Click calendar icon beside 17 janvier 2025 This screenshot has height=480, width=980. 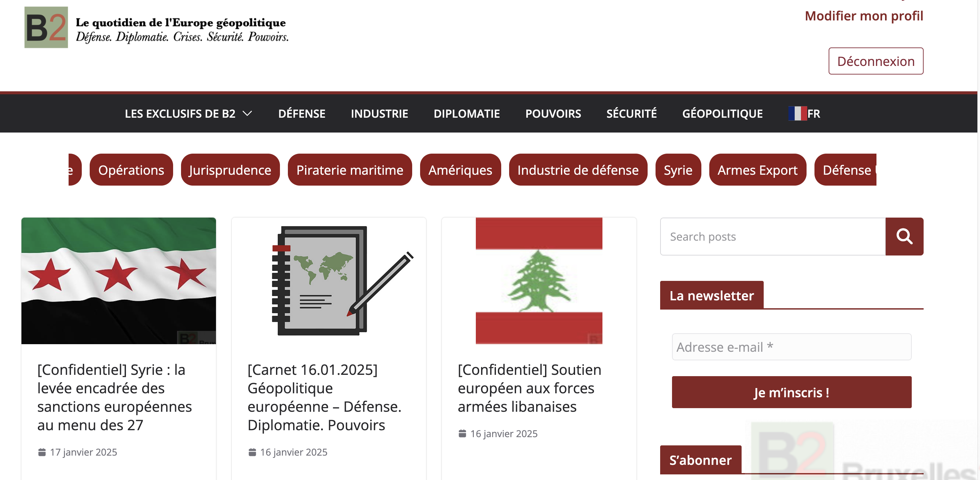pyautogui.click(x=42, y=452)
